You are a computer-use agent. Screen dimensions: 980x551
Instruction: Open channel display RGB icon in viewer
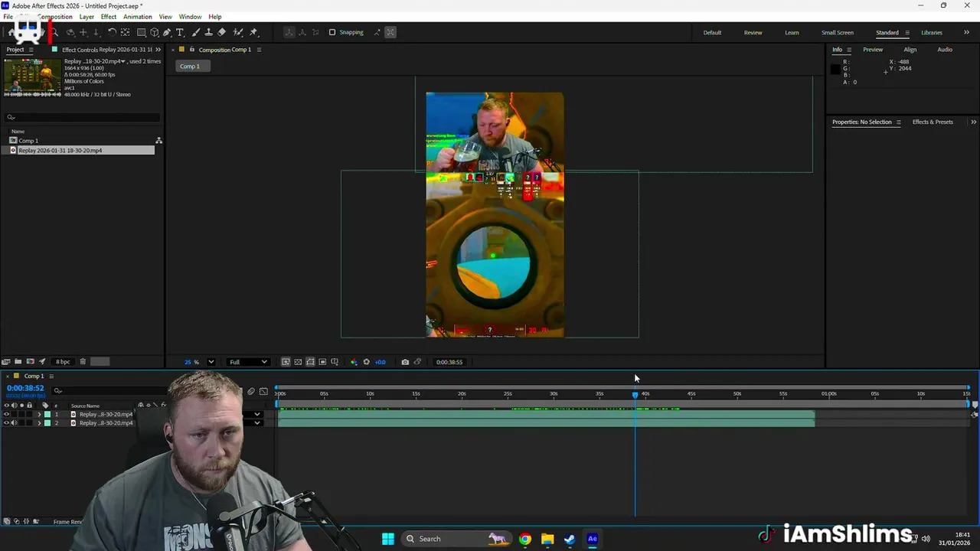coord(354,362)
